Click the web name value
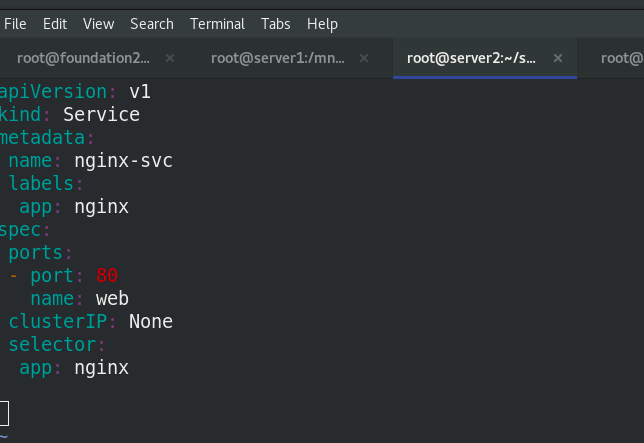Image resolution: width=644 pixels, height=443 pixels. [113, 298]
